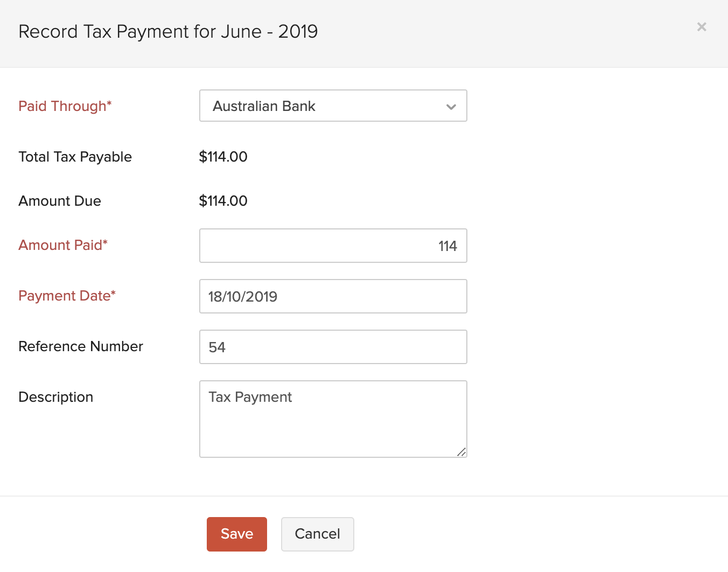Image resolution: width=728 pixels, height=572 pixels.
Task: Close the Record Tax Payment dialog
Action: click(x=701, y=27)
